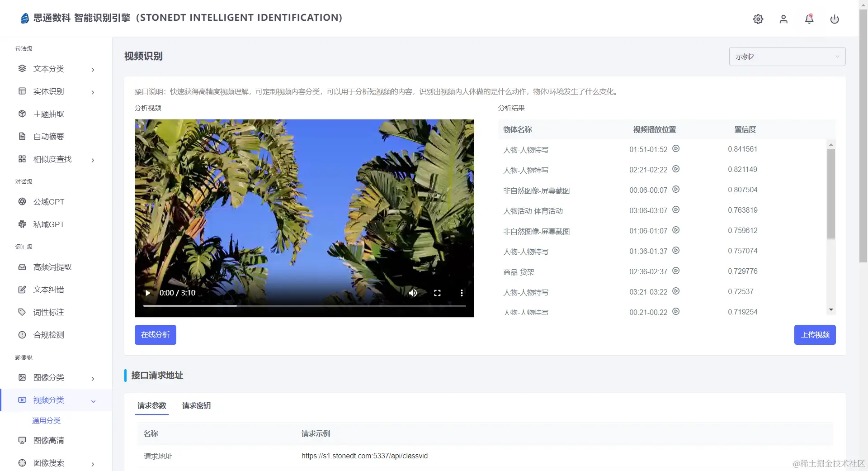Image resolution: width=868 pixels, height=471 pixels.
Task: Click the 图像高清 monitor icon
Action: [22, 440]
